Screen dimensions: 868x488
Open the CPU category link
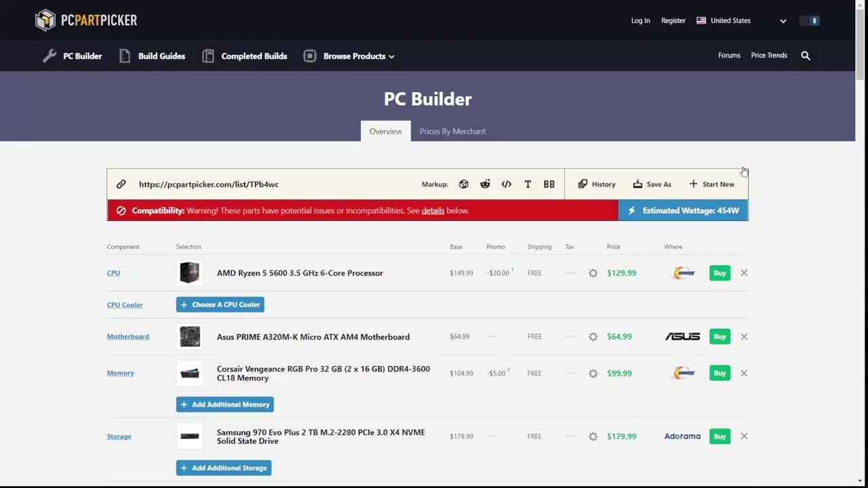(113, 273)
